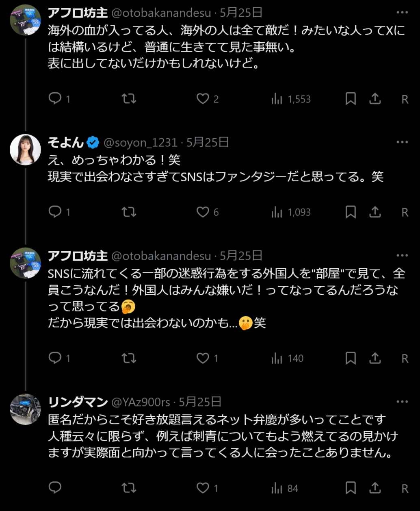Open the 5月25日 timestamp on そよん's tweet
This screenshot has width=420, height=511.
click(208, 142)
